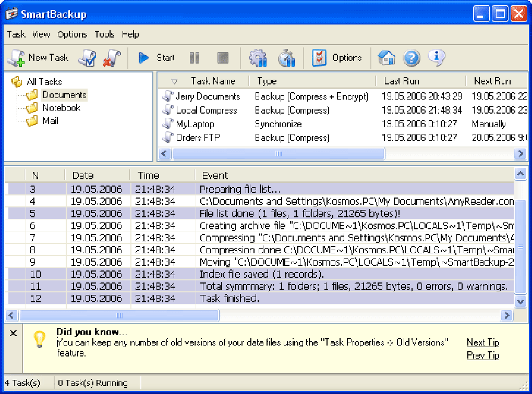Sort by the Last Run column header
Viewport: 532px width, 394px height.
[421, 81]
